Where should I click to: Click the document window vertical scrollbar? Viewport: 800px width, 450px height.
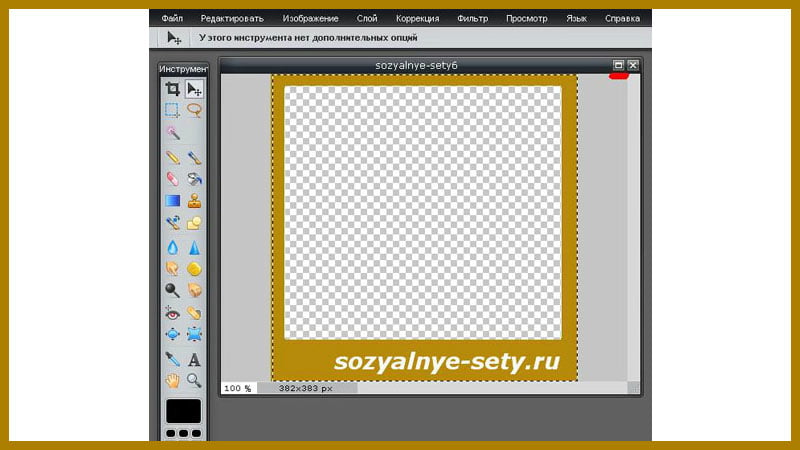633,228
